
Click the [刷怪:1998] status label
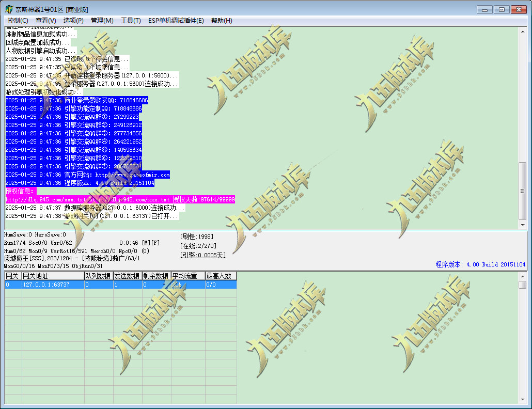(197, 237)
